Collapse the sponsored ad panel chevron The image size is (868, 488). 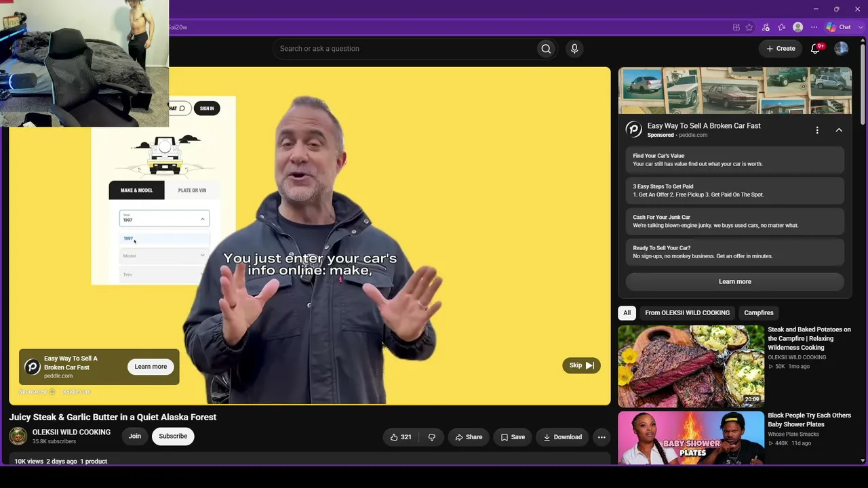[x=839, y=130]
